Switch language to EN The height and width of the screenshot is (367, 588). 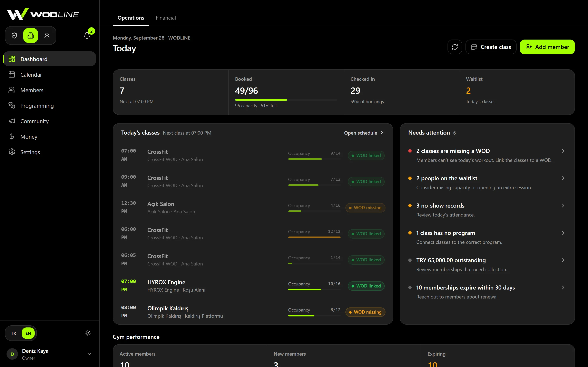coord(28,333)
